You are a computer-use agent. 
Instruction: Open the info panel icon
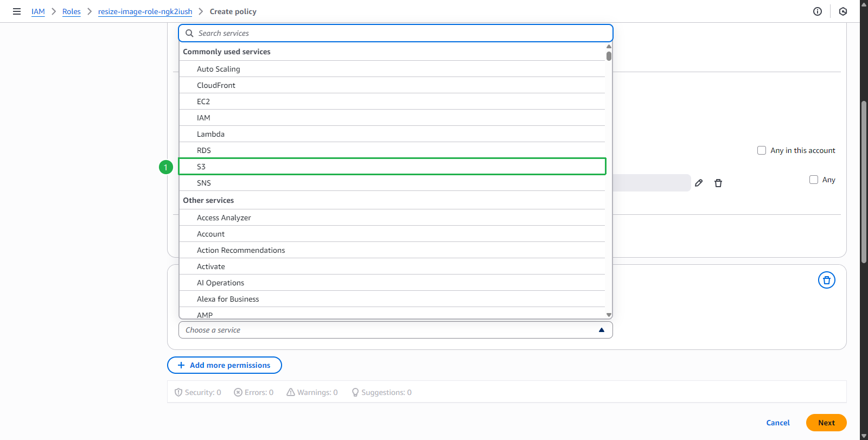(818, 11)
